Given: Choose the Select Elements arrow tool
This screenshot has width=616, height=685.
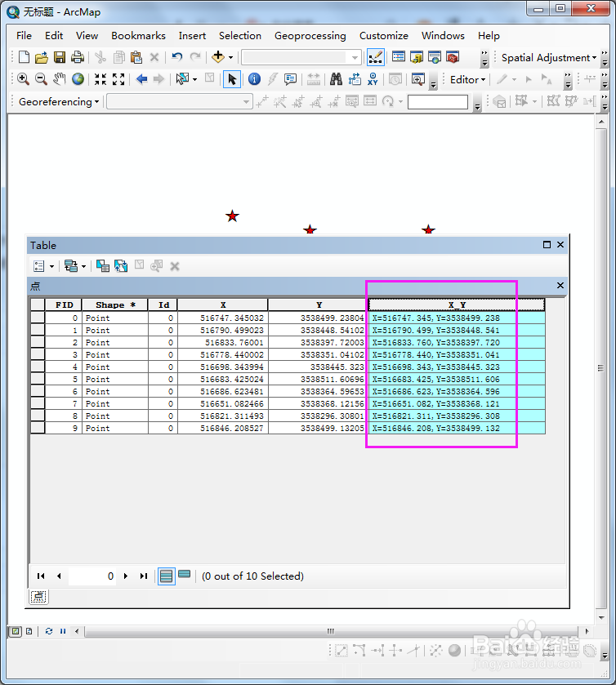Looking at the screenshot, I should point(232,79).
